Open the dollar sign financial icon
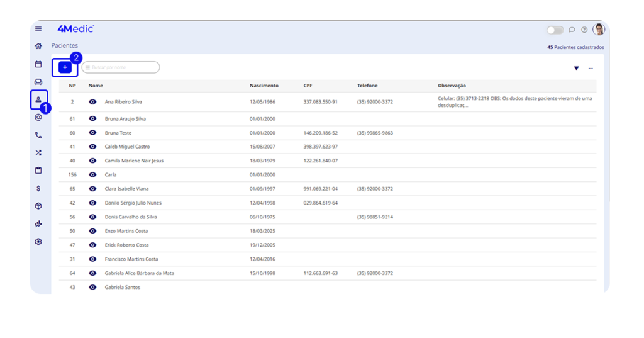 tap(38, 188)
